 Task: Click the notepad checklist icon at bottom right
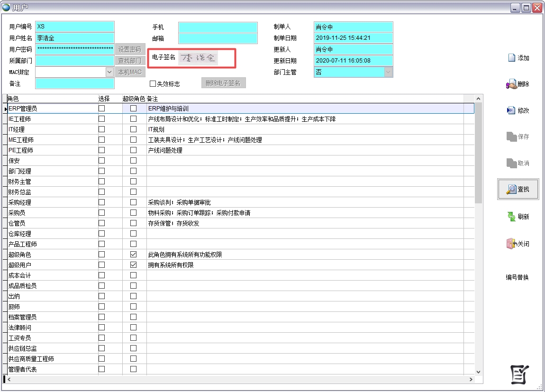tap(519, 374)
